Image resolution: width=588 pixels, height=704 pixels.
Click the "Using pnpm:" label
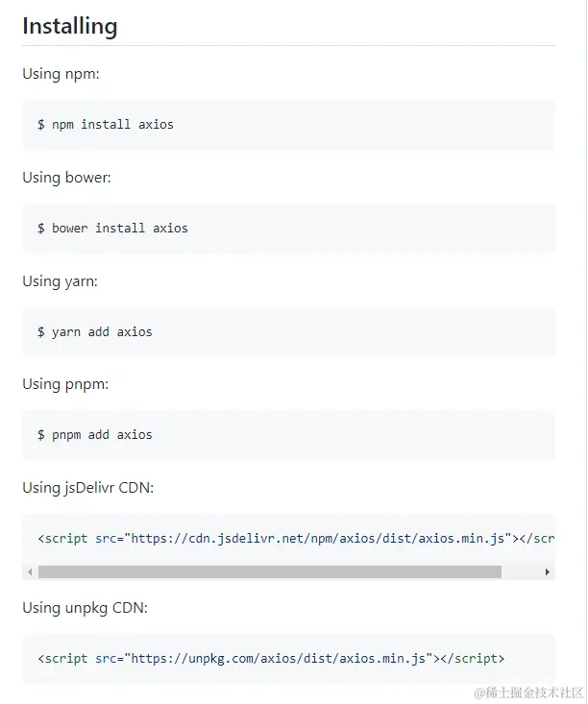(x=65, y=384)
